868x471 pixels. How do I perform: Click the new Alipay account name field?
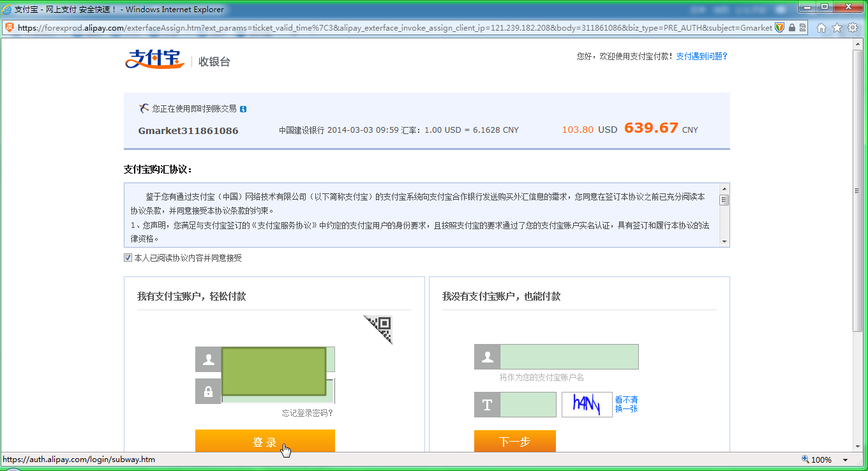tap(569, 357)
